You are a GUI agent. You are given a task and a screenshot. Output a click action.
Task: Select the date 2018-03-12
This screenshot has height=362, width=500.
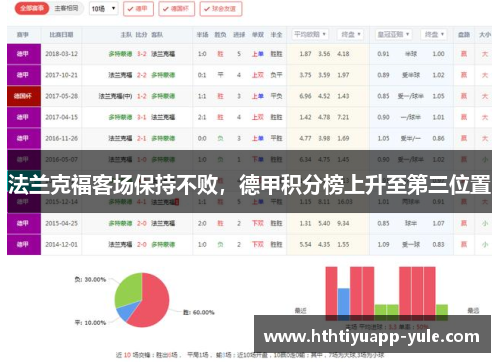click(61, 54)
